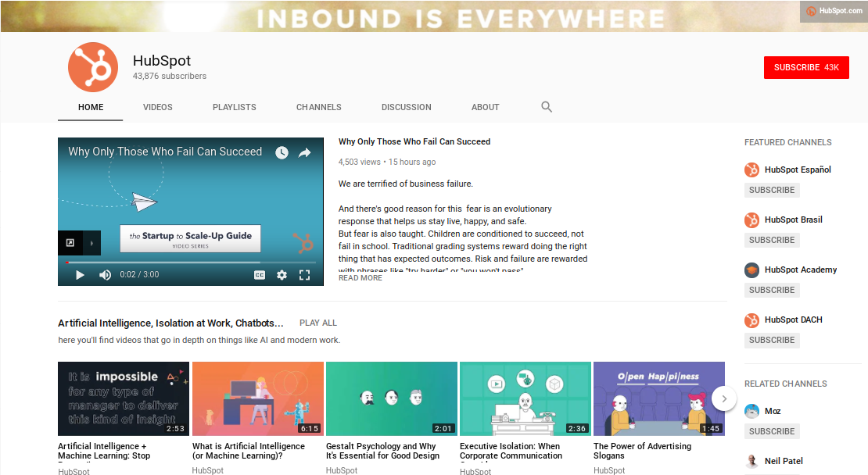
Task: Open the HubSpot Academy channel name
Action: coord(801,270)
